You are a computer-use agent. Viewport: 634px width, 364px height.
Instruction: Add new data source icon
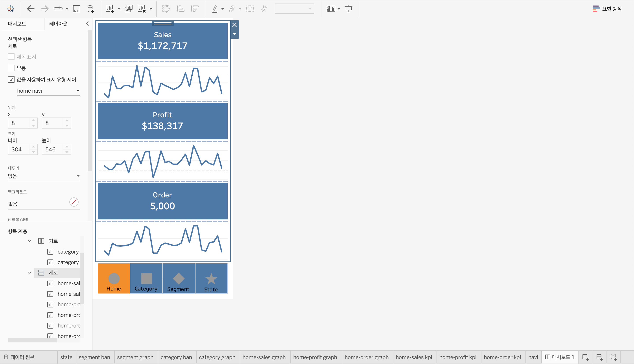90,9
